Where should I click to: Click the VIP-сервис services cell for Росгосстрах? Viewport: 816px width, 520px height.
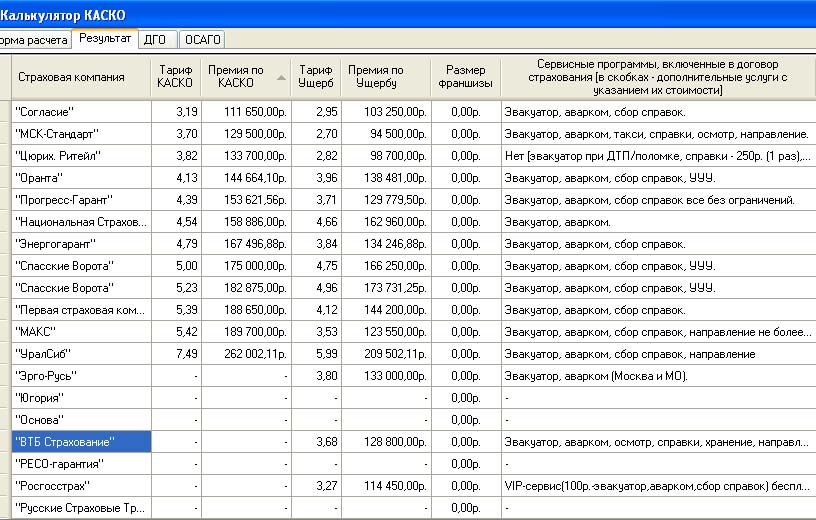658,486
